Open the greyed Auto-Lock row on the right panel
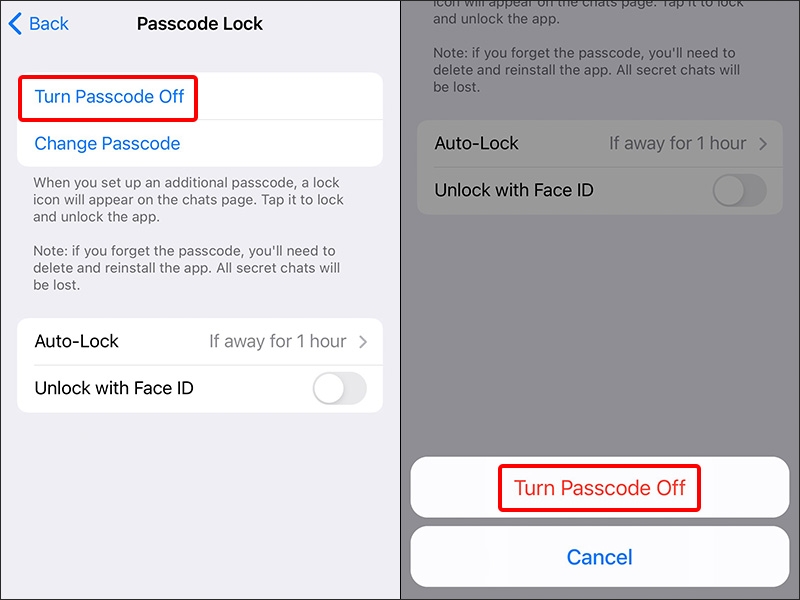This screenshot has width=800, height=600. pos(600,143)
